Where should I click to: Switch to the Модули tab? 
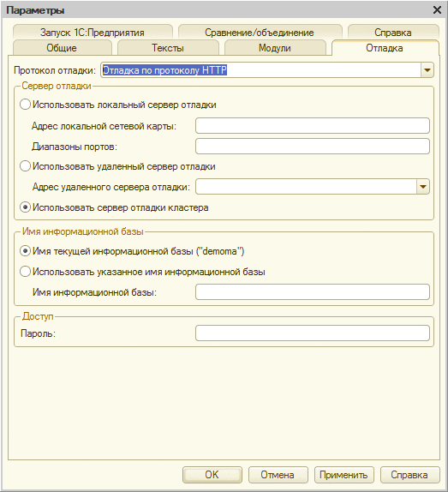click(275, 48)
